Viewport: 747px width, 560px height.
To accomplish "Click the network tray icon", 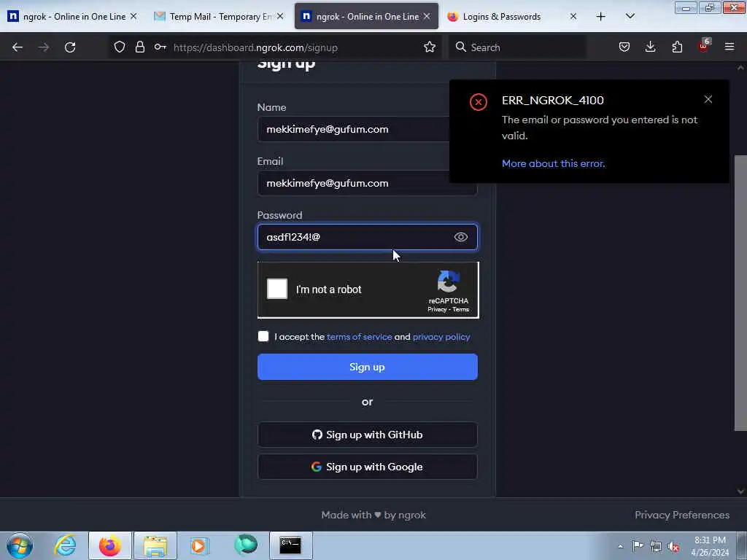I will click(x=656, y=546).
